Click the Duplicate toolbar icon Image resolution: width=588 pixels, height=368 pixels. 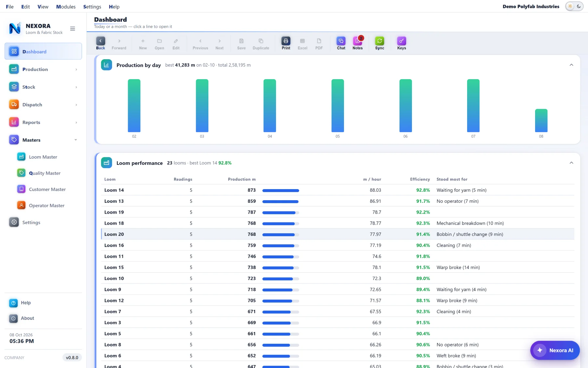261,41
